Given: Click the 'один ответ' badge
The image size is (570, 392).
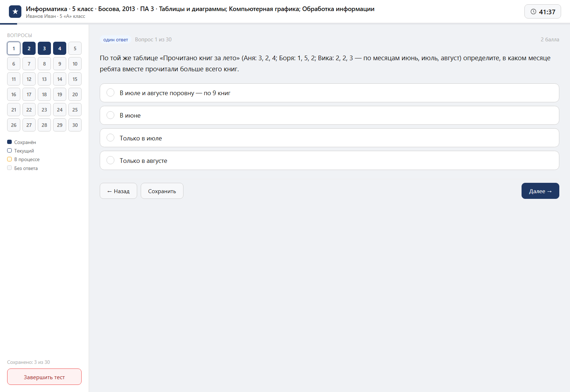Looking at the screenshot, I should pyautogui.click(x=115, y=40).
